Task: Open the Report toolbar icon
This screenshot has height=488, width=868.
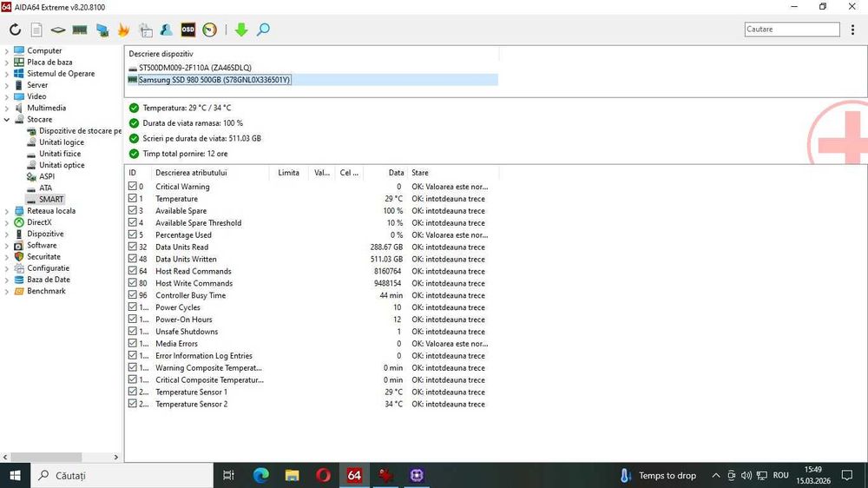Action: [x=36, y=30]
